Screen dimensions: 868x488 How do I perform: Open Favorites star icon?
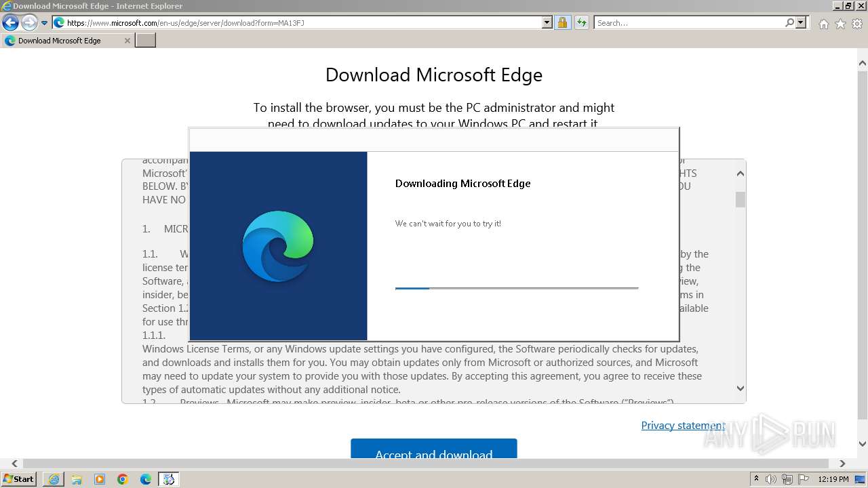coord(840,24)
